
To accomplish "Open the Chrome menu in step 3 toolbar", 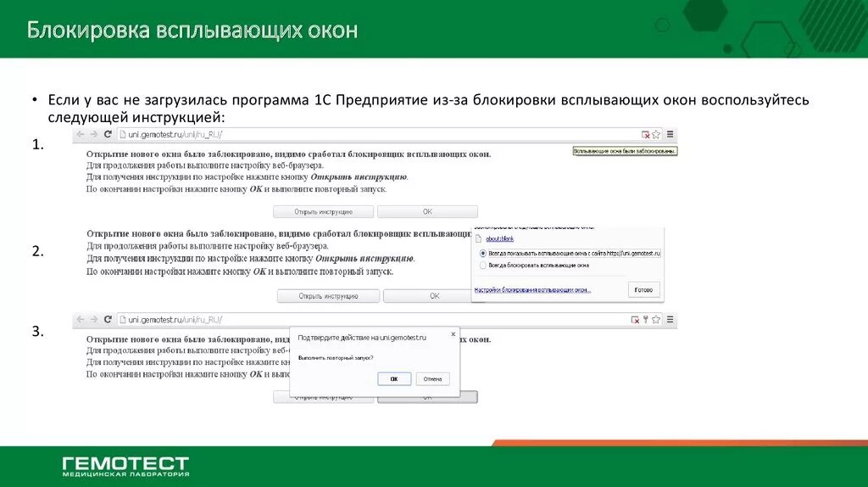I will tap(670, 319).
